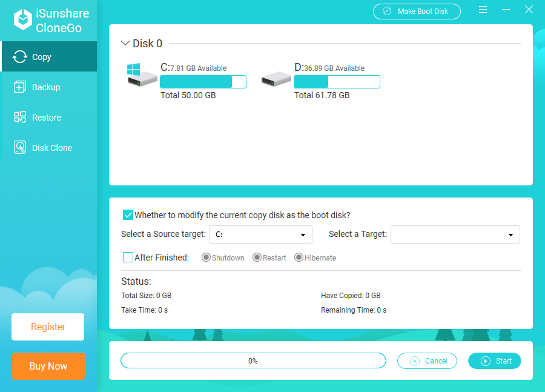Enable the After Finished checkbox
The height and width of the screenshot is (392, 545).
click(128, 257)
